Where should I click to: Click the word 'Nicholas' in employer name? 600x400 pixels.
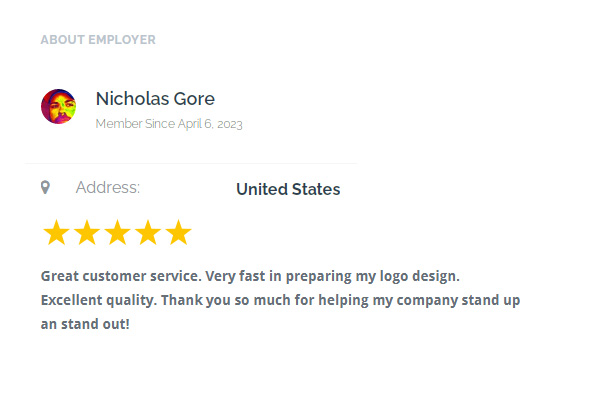[x=132, y=99]
